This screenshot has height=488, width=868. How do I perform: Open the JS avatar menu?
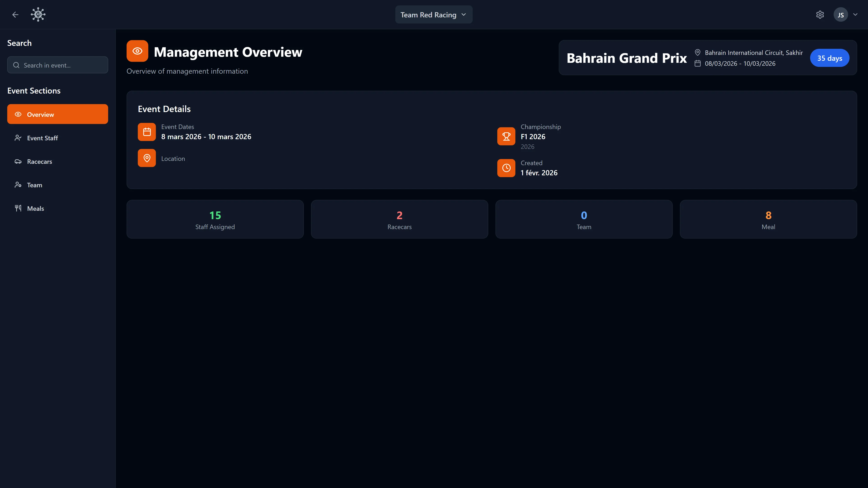click(x=841, y=14)
